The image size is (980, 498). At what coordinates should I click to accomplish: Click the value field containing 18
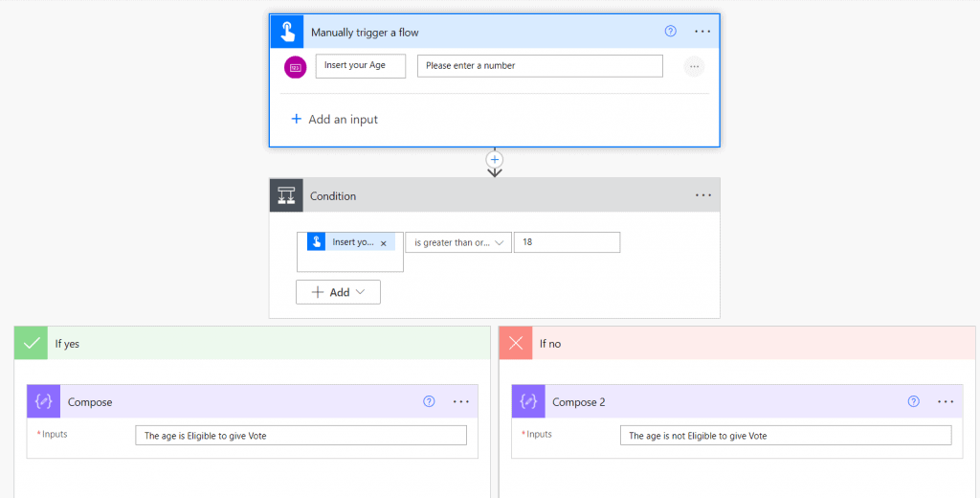click(567, 242)
